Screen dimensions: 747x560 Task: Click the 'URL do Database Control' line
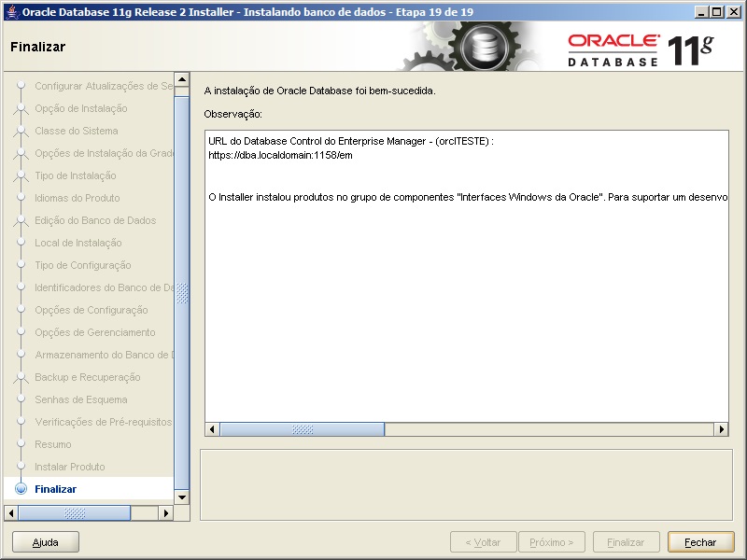tap(351, 142)
